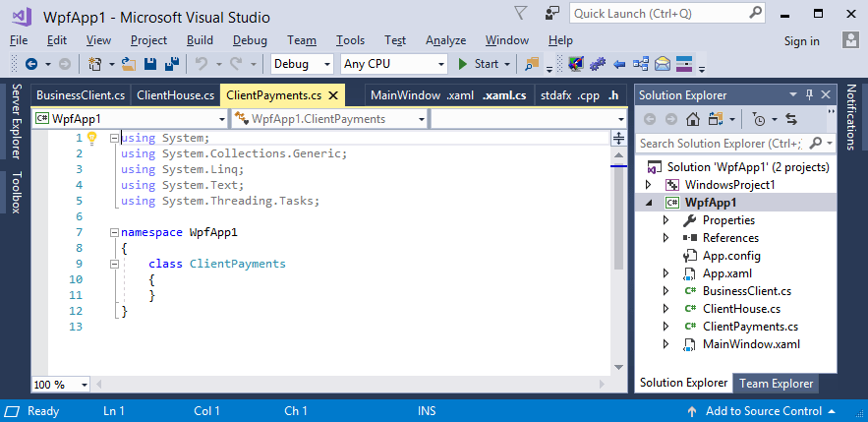Open the Analyze menu
The image size is (868, 422).
(x=445, y=40)
